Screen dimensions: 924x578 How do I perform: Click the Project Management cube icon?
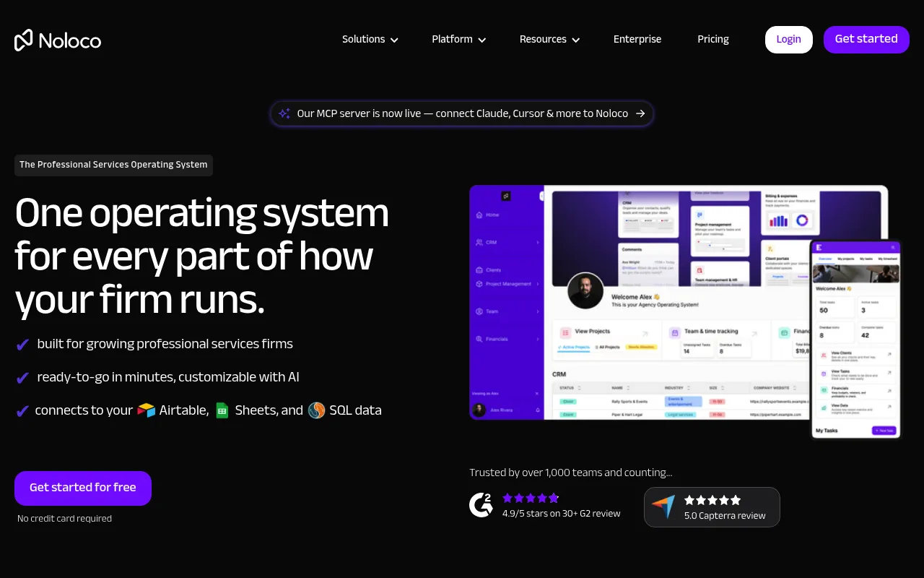pyautogui.click(x=479, y=284)
